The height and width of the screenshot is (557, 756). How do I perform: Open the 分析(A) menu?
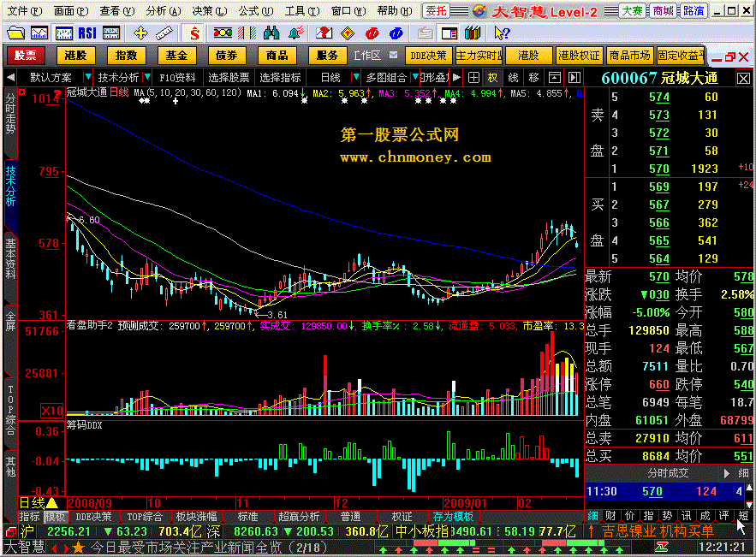(163, 10)
